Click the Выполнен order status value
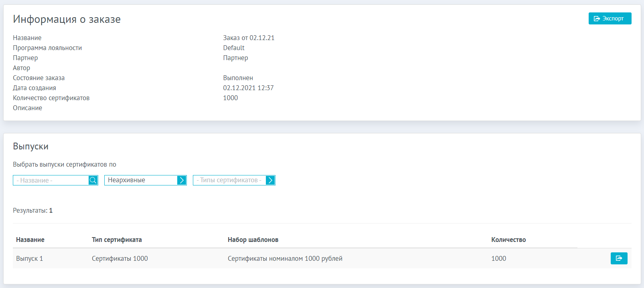644x288 pixels. (238, 78)
